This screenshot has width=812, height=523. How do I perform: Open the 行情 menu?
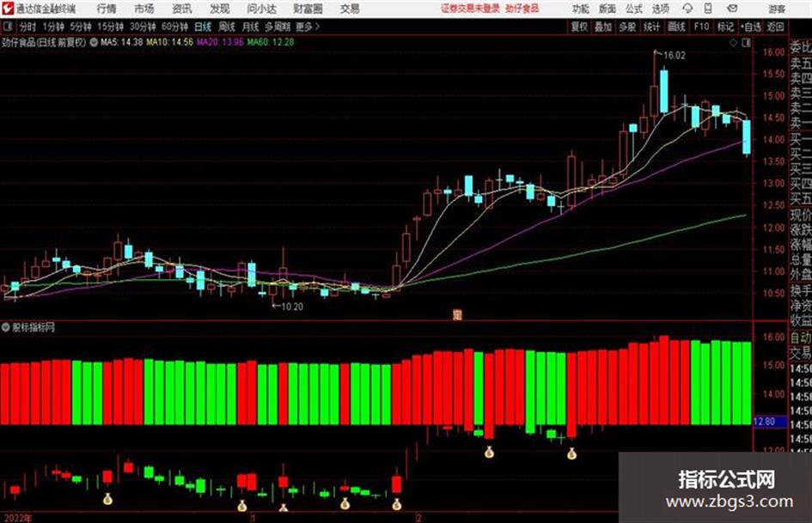(107, 9)
